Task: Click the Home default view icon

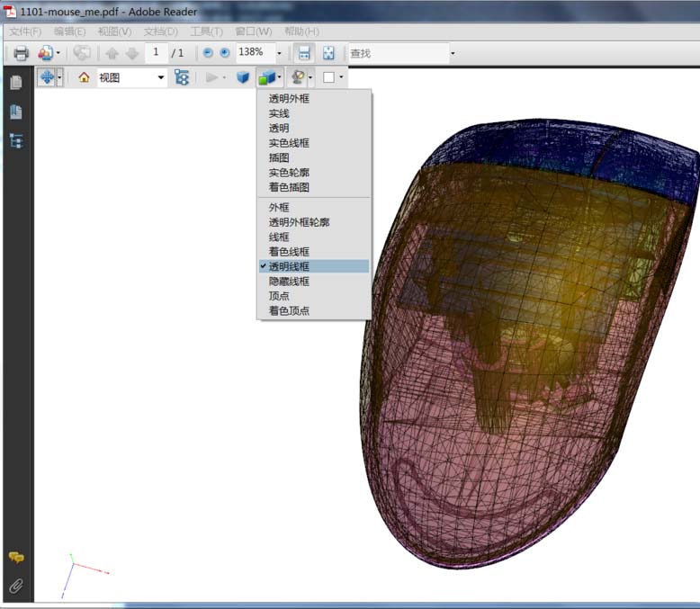Action: (x=84, y=77)
